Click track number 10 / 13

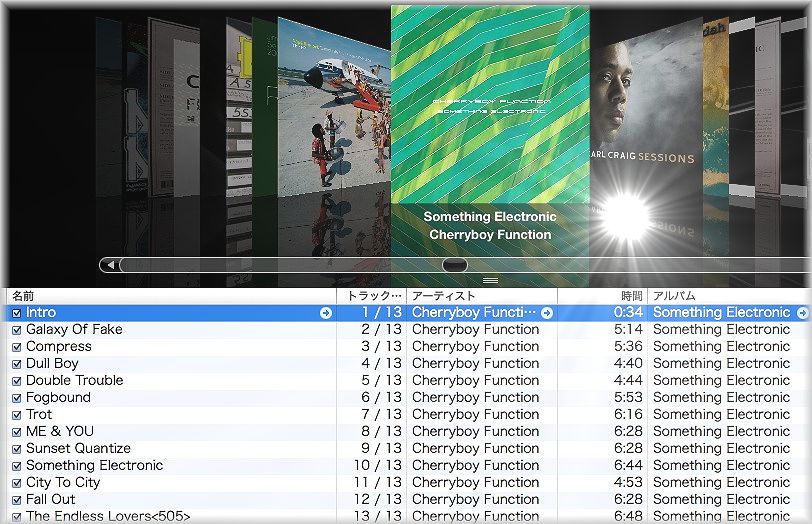pos(378,465)
